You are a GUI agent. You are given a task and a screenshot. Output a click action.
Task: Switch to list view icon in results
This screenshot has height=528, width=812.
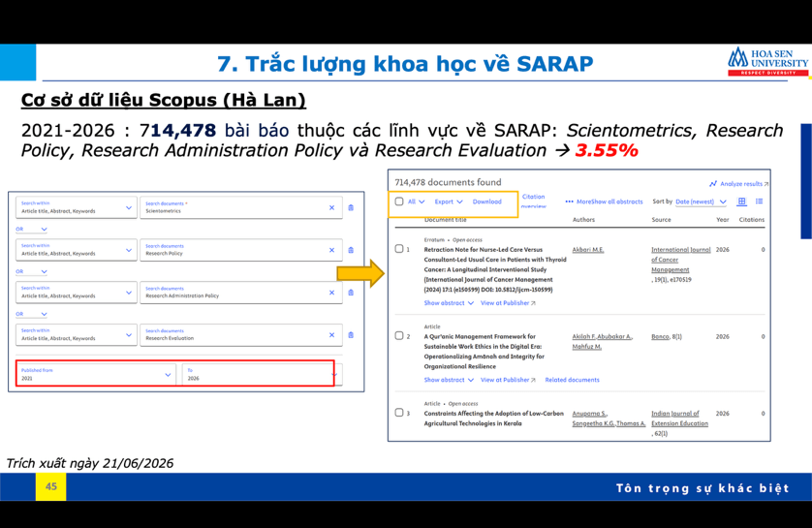click(759, 202)
